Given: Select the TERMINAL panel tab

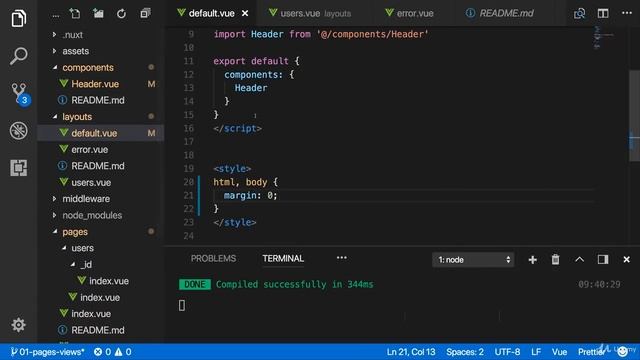Looking at the screenshot, I should 283,258.
